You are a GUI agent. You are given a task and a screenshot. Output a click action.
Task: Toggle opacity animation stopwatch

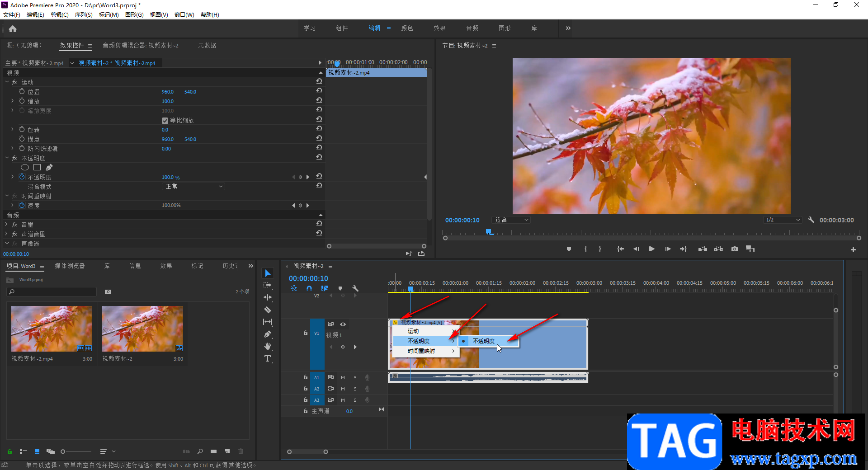coord(22,177)
